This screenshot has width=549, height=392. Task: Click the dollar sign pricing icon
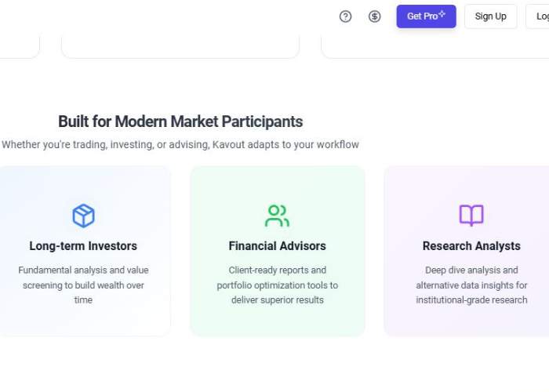pos(374,16)
